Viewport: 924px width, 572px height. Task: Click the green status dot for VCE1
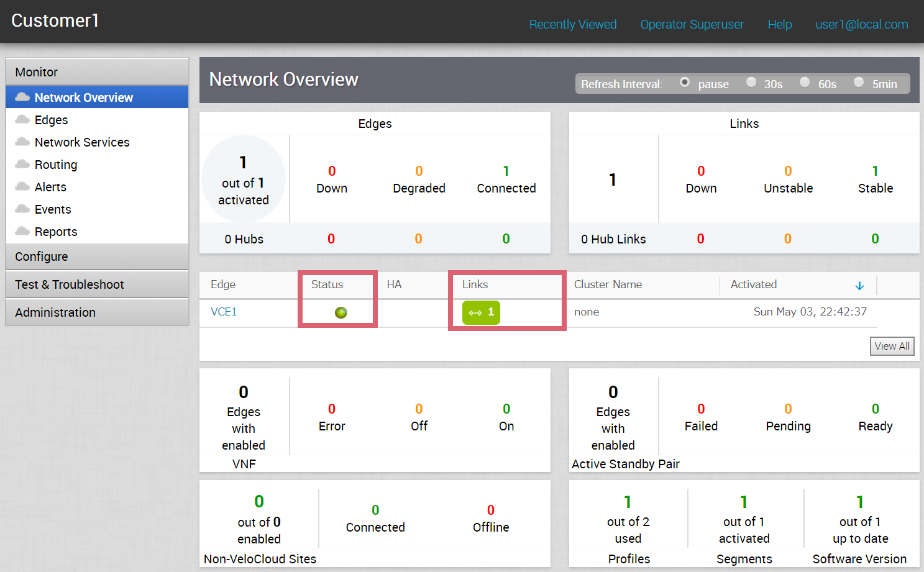(x=341, y=312)
